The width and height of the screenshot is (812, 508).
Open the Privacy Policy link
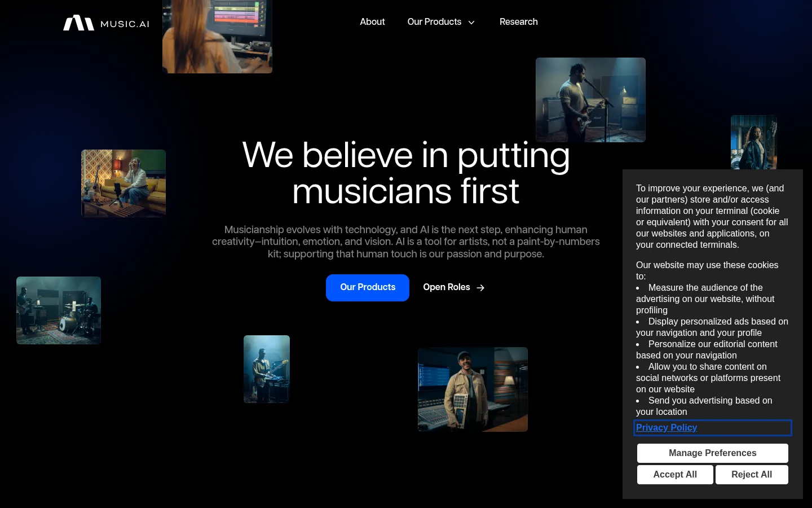tap(667, 428)
